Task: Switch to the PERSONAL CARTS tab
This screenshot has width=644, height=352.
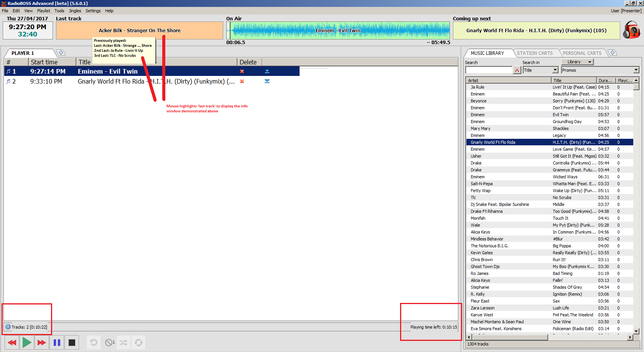Action: [582, 53]
